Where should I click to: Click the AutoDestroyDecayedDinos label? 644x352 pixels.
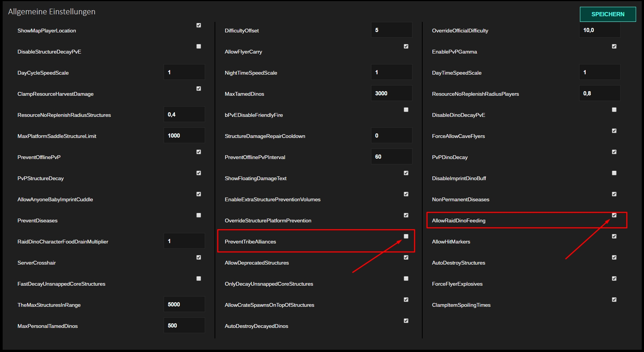click(x=256, y=326)
